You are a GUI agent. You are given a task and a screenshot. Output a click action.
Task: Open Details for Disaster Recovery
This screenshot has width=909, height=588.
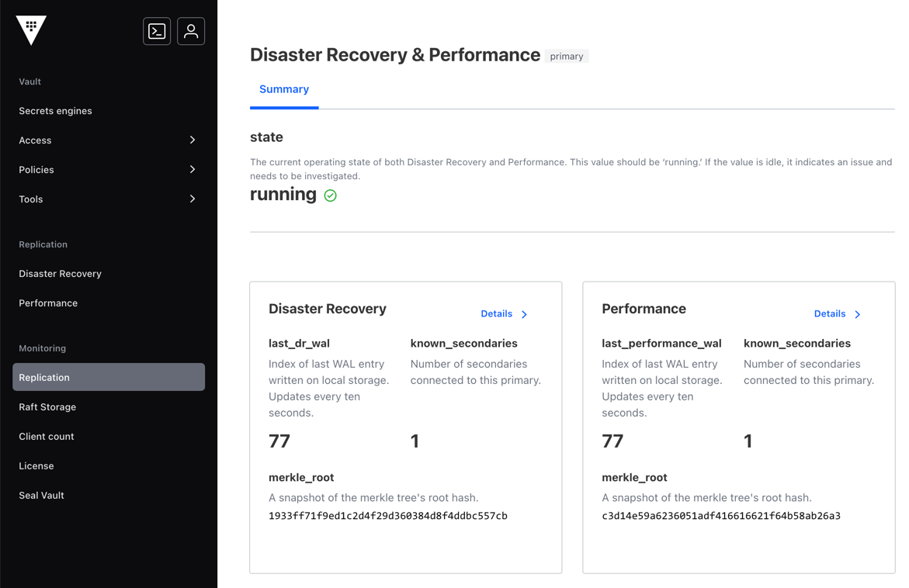click(495, 313)
